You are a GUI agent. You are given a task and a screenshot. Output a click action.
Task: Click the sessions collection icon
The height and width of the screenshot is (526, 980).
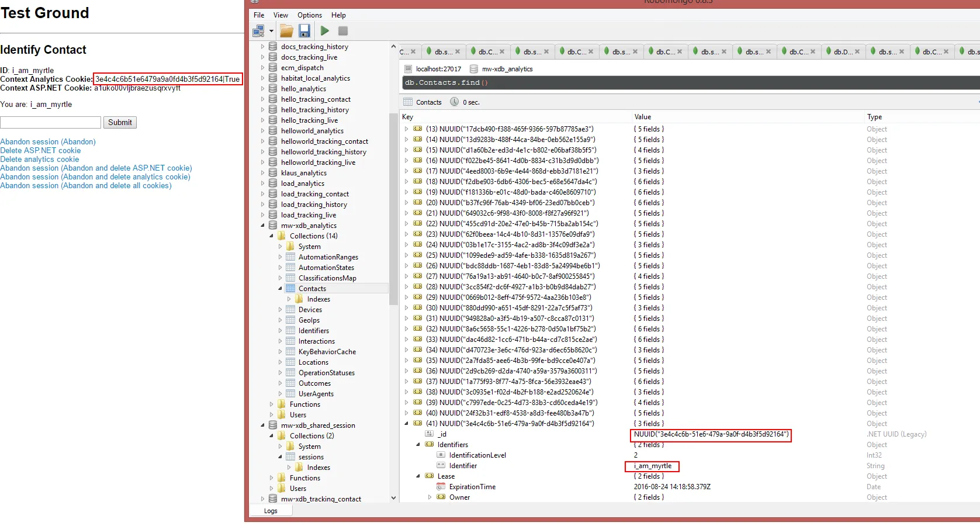(290, 457)
